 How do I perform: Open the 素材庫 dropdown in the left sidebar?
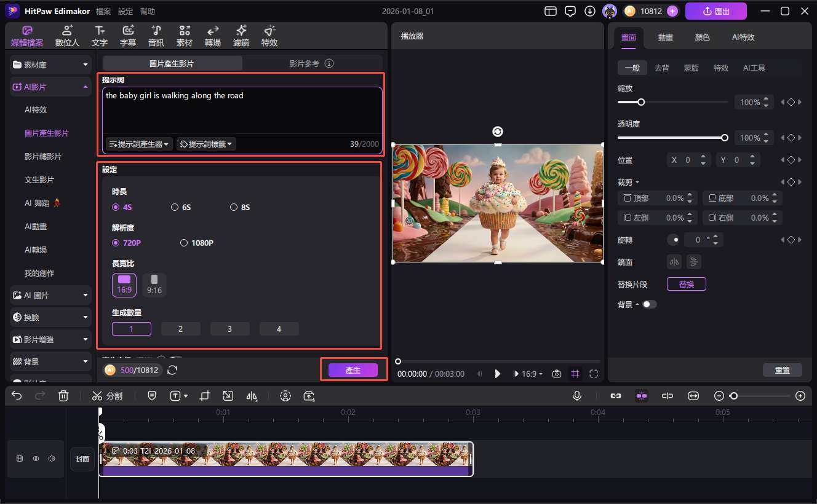click(x=49, y=65)
